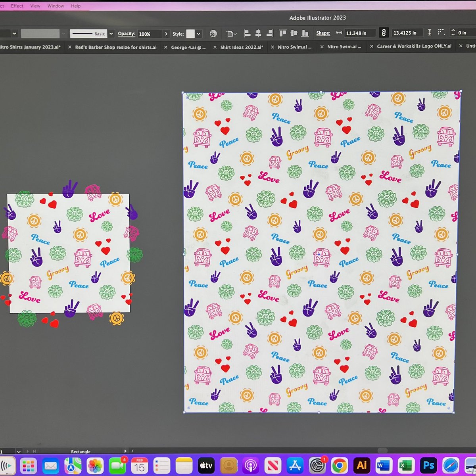
Task: Switch to George 4.ai document tab
Action: tap(188, 47)
